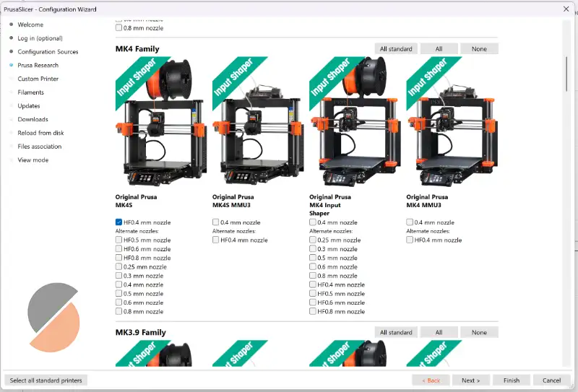
Task: Click the Original Prusa MK4S MMU3 printer image
Action: 258,121
